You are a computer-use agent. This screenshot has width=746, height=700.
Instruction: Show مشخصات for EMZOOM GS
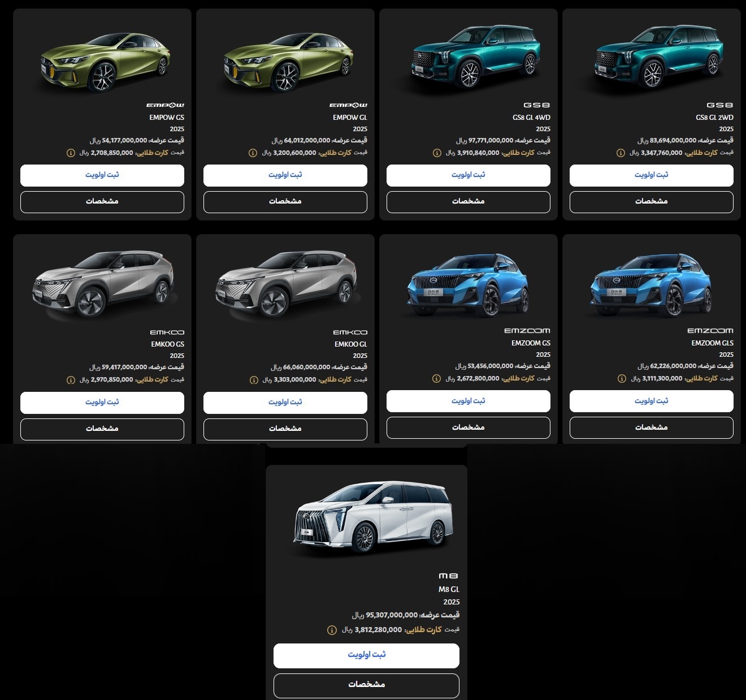pyautogui.click(x=469, y=427)
